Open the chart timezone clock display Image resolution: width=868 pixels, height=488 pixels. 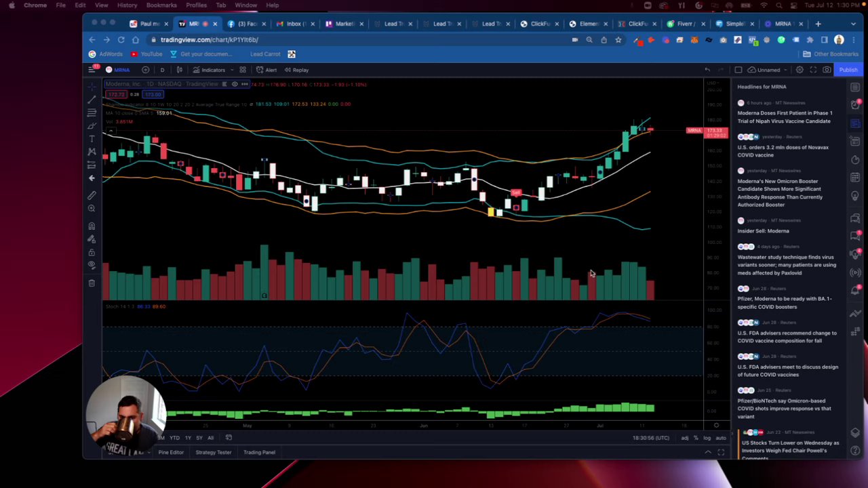click(x=651, y=438)
